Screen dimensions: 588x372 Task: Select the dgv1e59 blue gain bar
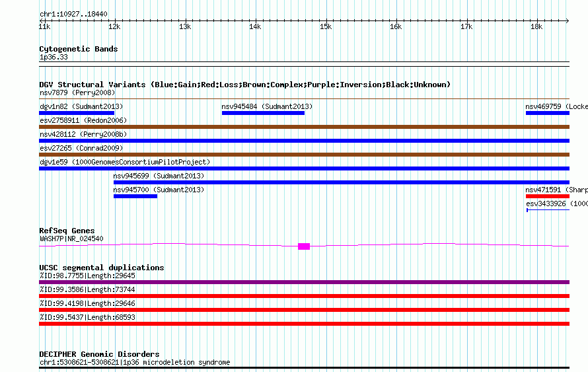pyautogui.click(x=304, y=168)
